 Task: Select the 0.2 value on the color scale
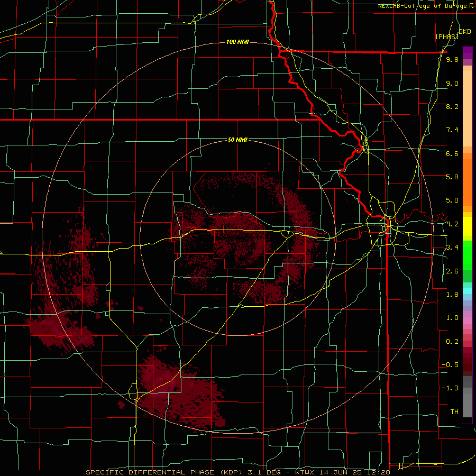point(452,342)
